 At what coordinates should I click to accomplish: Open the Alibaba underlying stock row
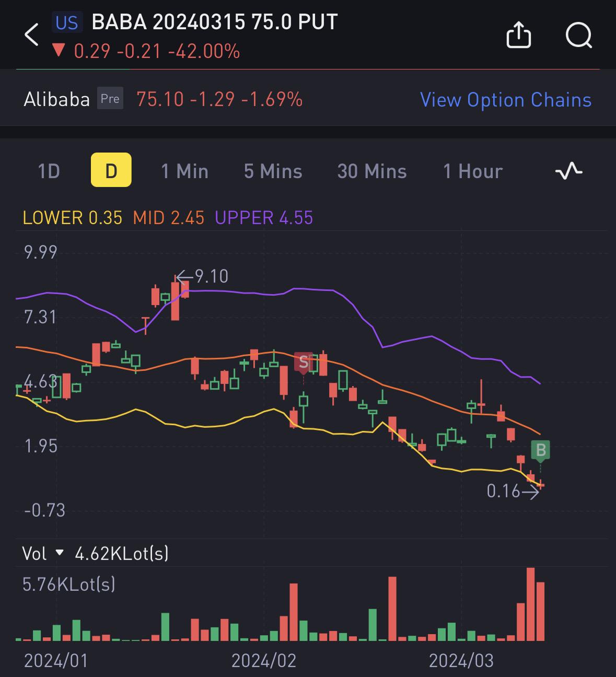click(x=308, y=99)
